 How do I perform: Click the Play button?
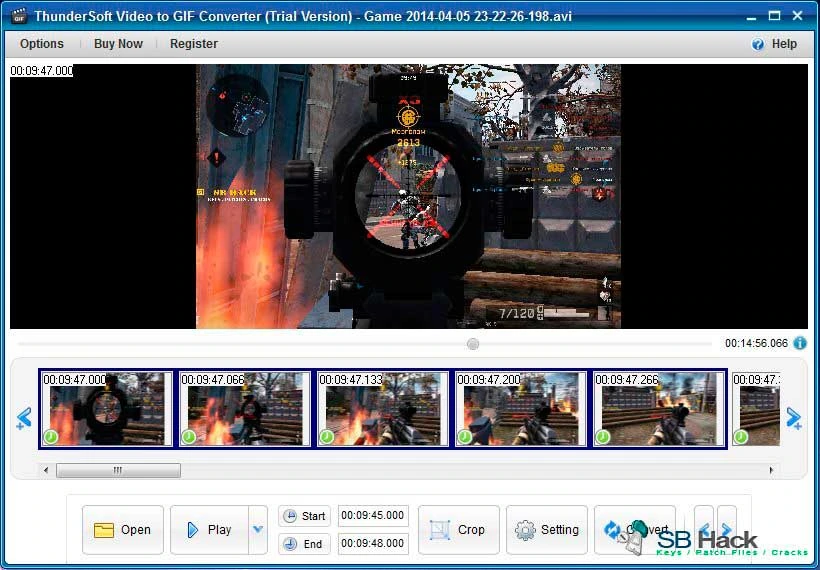(209, 530)
